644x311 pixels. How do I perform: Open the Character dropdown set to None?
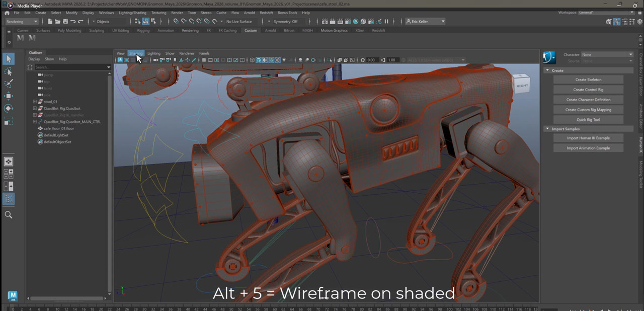point(607,54)
